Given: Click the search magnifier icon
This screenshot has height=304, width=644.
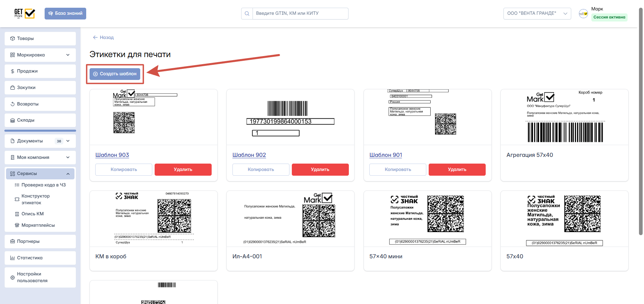Looking at the screenshot, I should click(247, 13).
